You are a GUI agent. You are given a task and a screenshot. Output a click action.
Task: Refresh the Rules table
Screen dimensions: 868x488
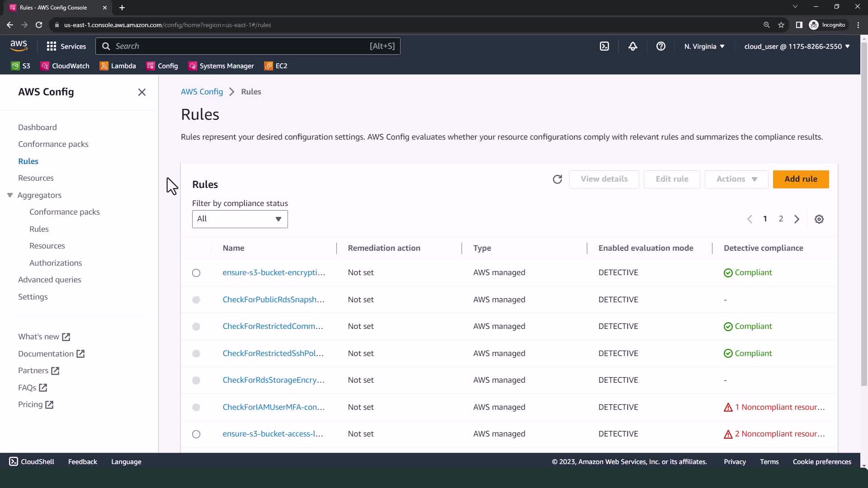pyautogui.click(x=557, y=179)
